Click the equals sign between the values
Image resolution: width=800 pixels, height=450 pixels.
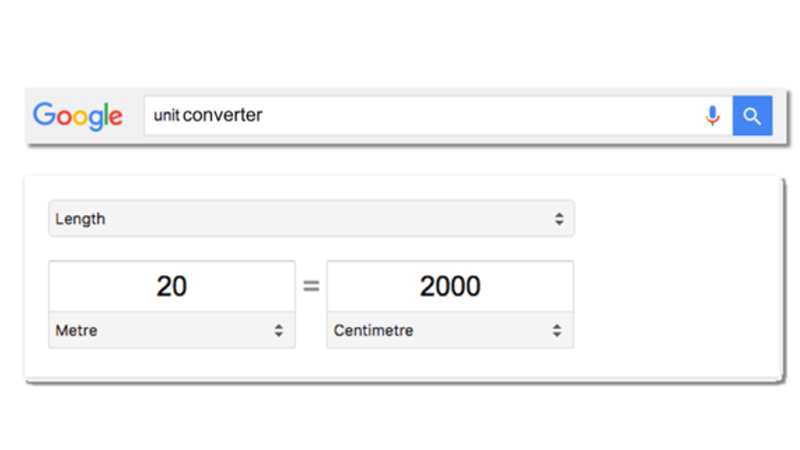(x=311, y=287)
